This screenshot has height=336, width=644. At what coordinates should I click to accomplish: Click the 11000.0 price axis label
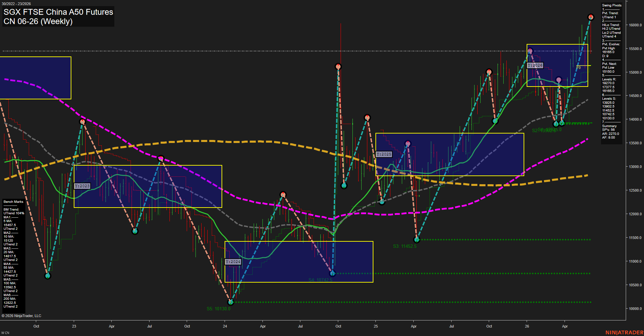point(635,262)
